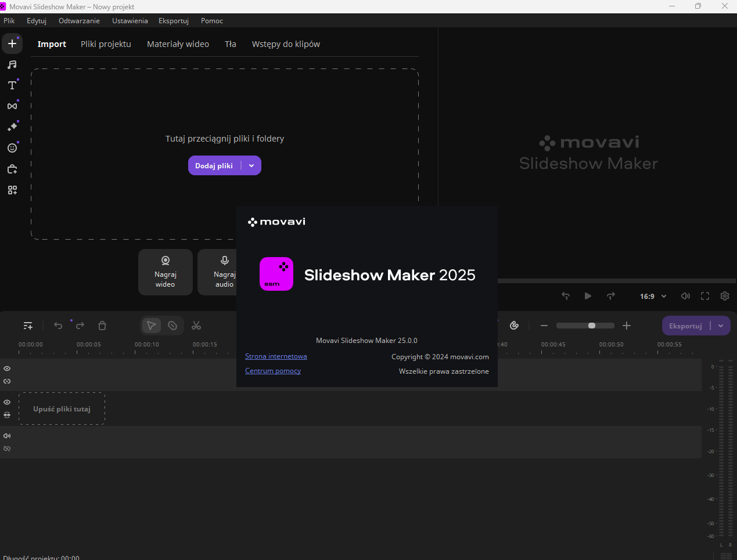This screenshot has width=737, height=560.
Task: Expand the Dodaj pliki dropdown arrow
Action: pyautogui.click(x=251, y=165)
